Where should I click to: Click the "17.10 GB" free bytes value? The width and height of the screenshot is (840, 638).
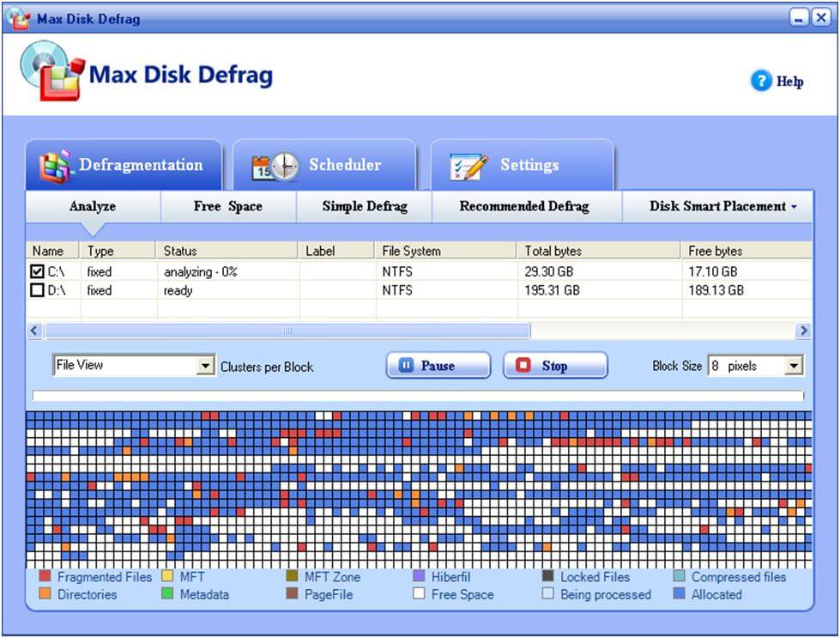pyautogui.click(x=713, y=272)
